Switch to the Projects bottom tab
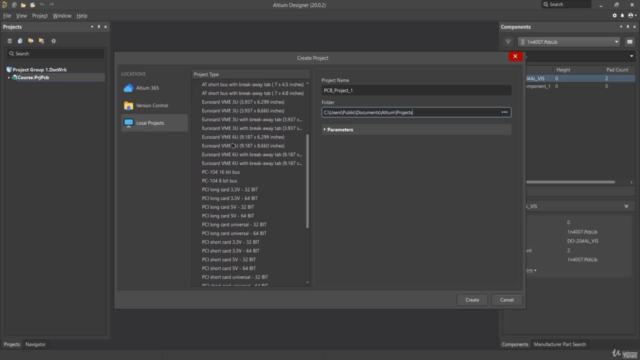 pos(12,344)
